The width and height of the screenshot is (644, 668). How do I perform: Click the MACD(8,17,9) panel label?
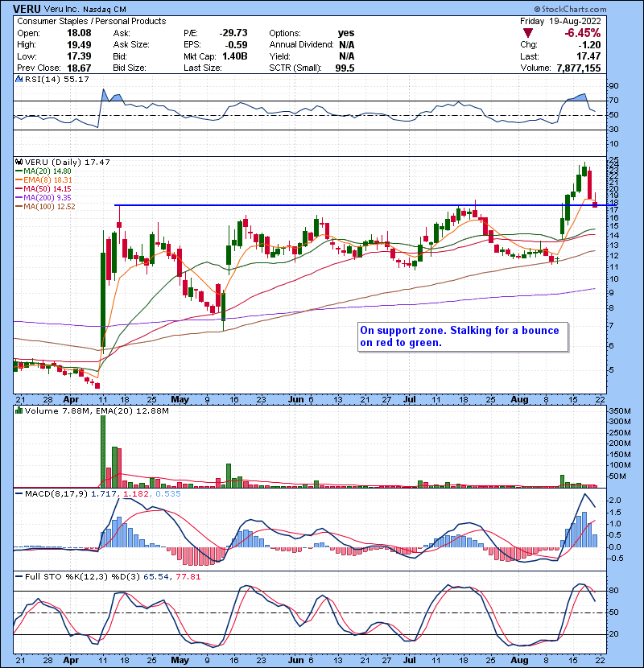click(x=56, y=494)
